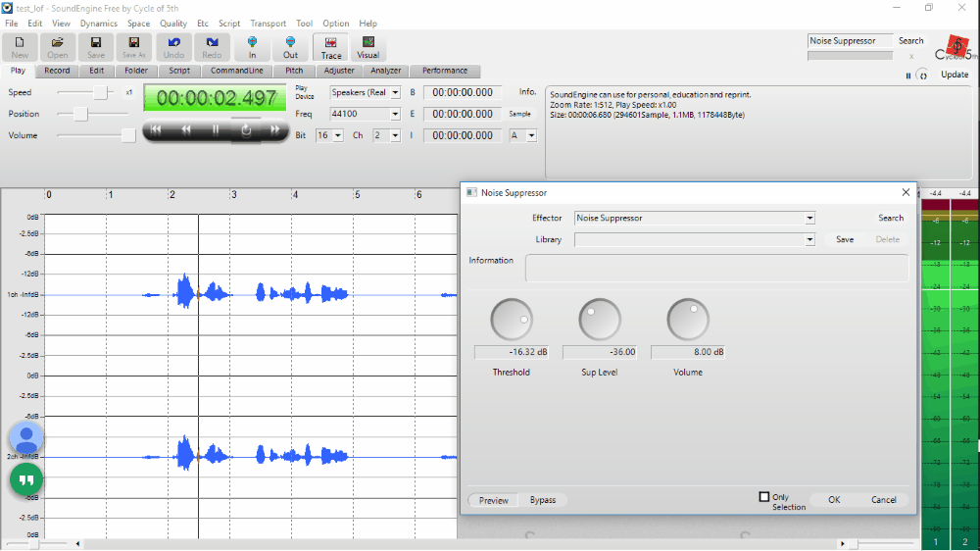This screenshot has width=980, height=551.
Task: Expand the Effector dropdown
Action: pyautogui.click(x=809, y=219)
